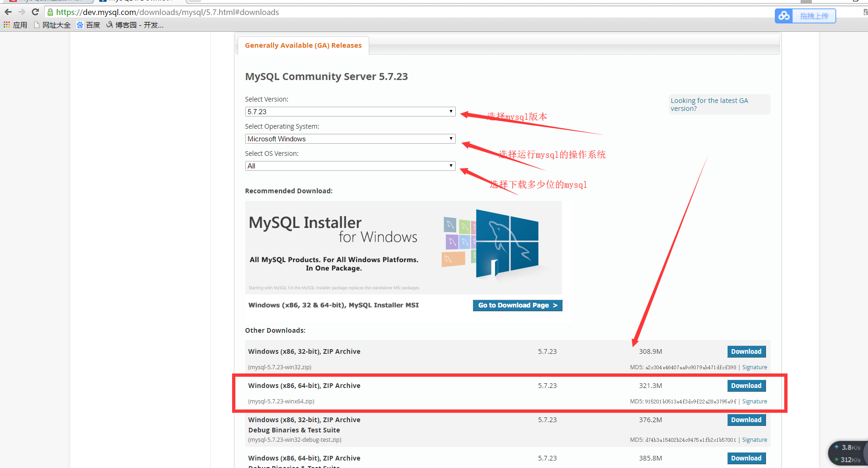Screen dimensions: 868x468
Task: Open the 百度 bookmark
Action: [88, 25]
